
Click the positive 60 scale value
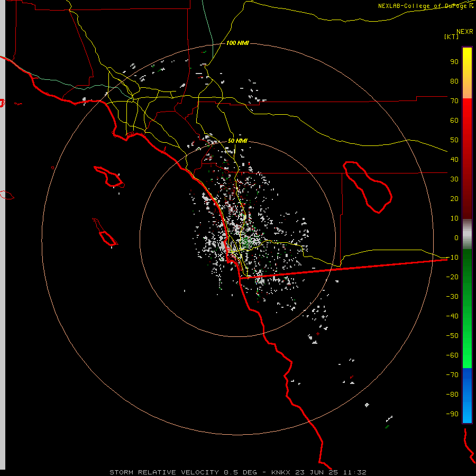454,120
